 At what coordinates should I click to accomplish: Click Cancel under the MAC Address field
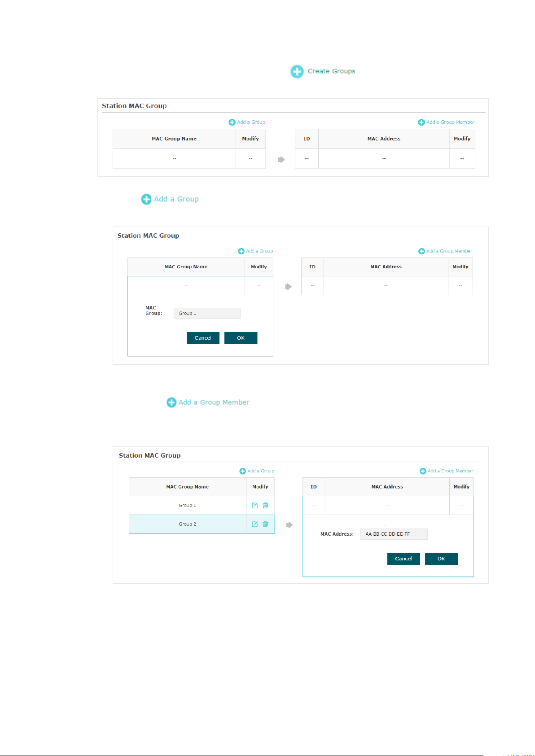point(403,559)
